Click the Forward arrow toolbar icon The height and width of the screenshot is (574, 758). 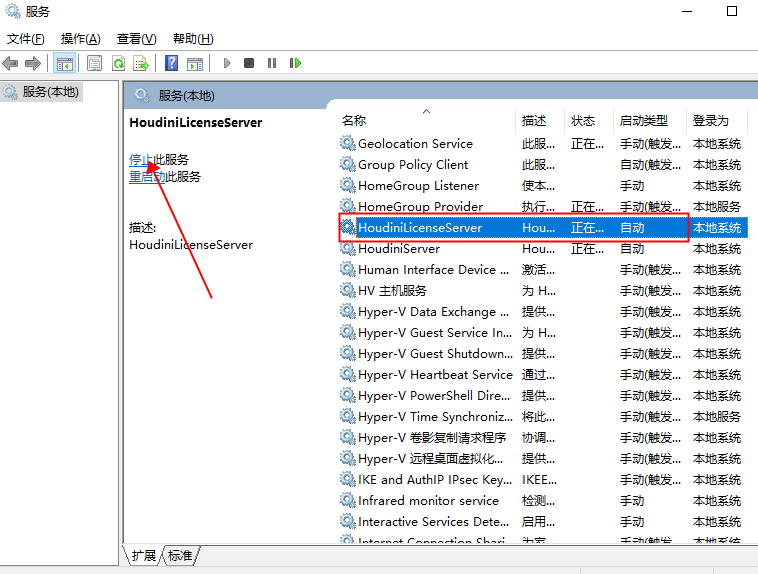33,63
